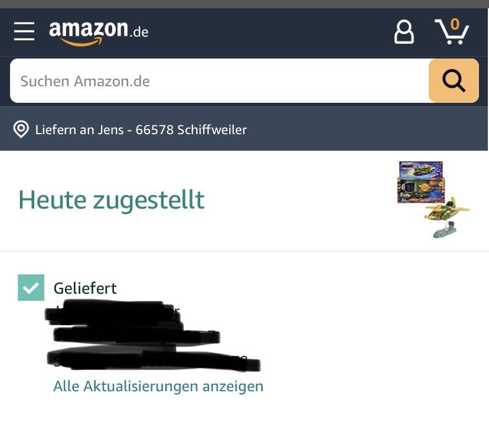Submit search with the magnifier button

click(454, 81)
